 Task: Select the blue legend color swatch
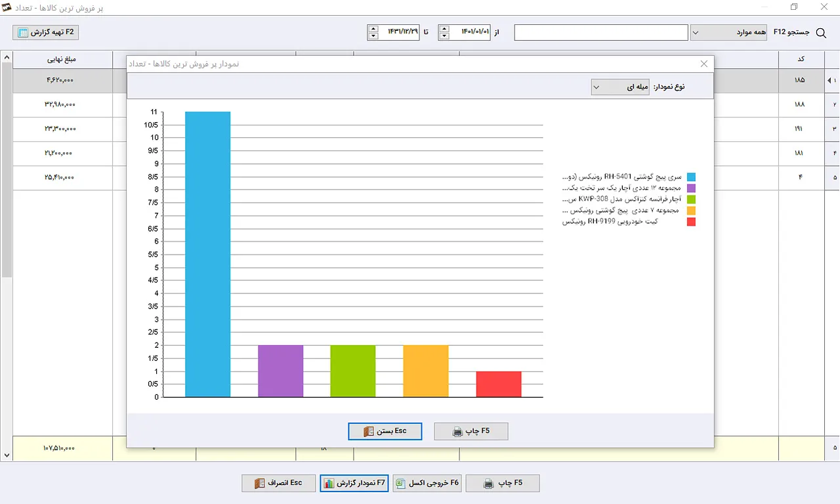[x=691, y=177]
